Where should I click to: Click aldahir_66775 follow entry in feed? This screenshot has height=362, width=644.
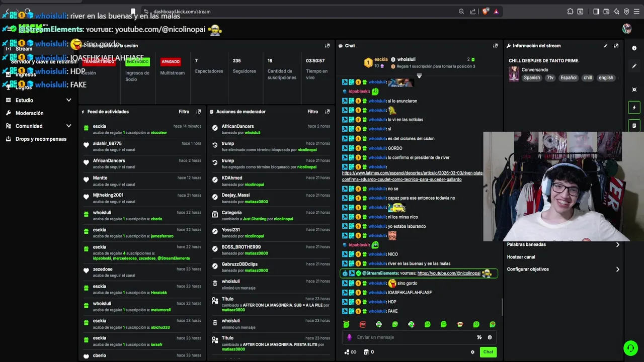pyautogui.click(x=143, y=146)
